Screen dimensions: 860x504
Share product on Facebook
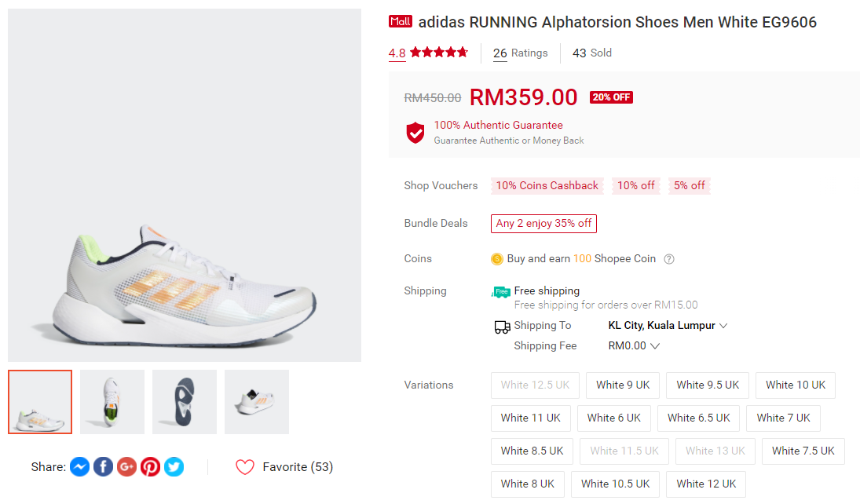pos(103,467)
